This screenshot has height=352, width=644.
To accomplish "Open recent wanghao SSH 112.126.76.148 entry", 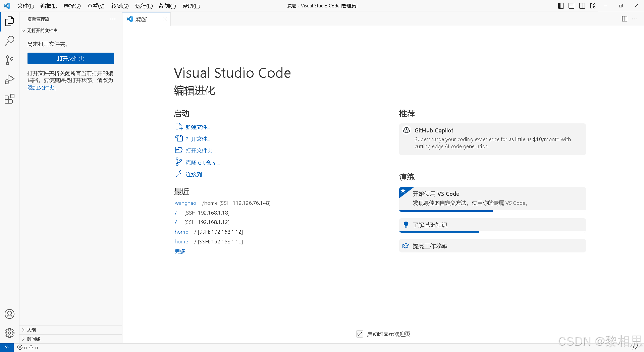I will click(185, 203).
